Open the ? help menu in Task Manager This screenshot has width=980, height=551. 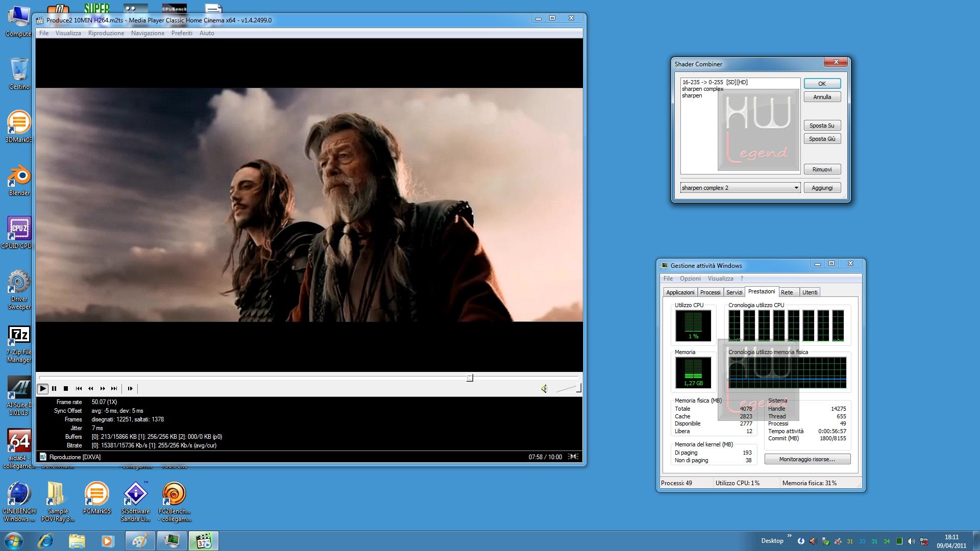(x=742, y=279)
